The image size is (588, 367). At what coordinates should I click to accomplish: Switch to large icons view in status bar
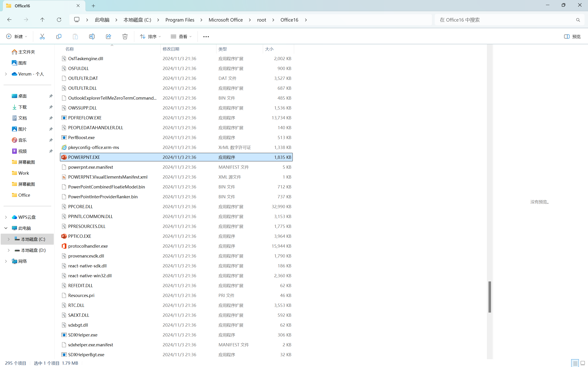(583, 363)
